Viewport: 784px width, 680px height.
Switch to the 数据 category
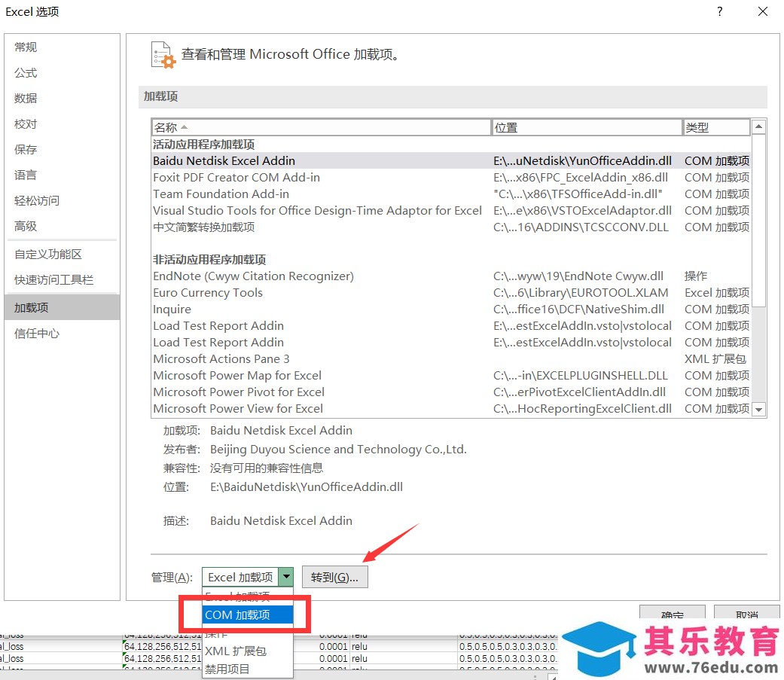coord(62,99)
